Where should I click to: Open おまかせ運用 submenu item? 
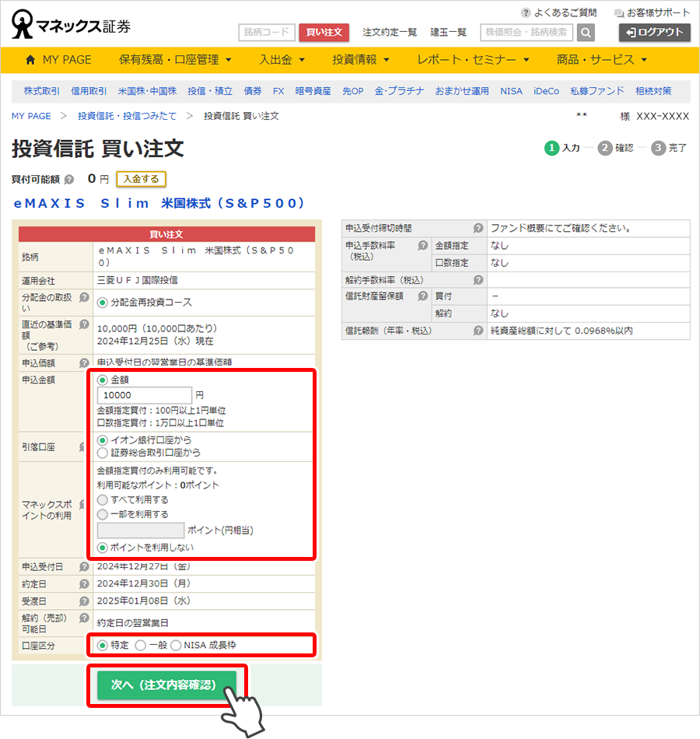(x=462, y=92)
